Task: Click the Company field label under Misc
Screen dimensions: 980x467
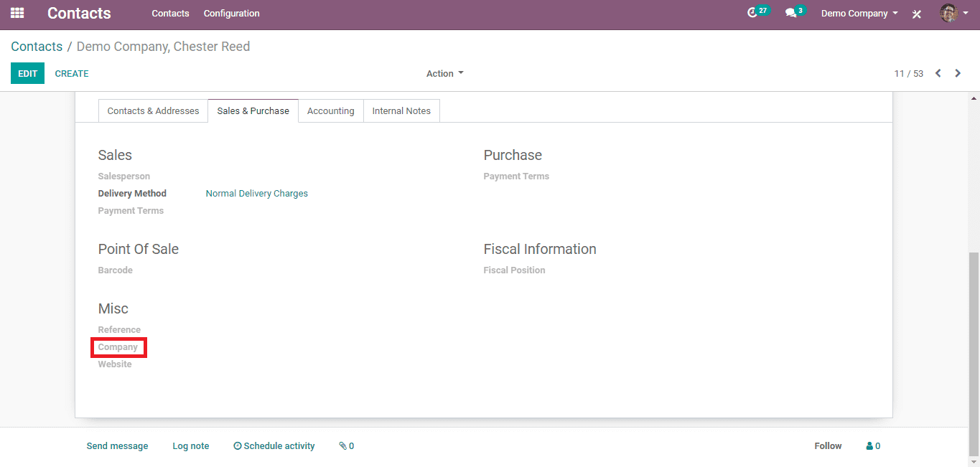Action: 118,347
